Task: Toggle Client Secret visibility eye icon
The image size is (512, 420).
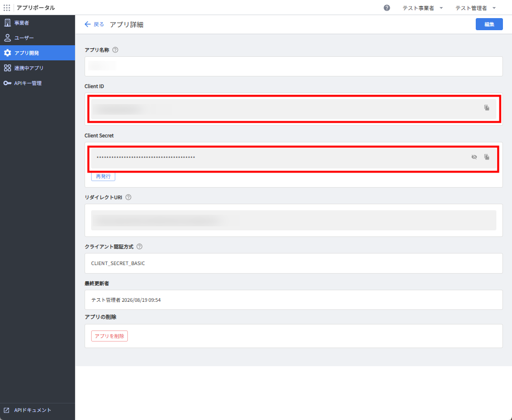Action: click(474, 157)
